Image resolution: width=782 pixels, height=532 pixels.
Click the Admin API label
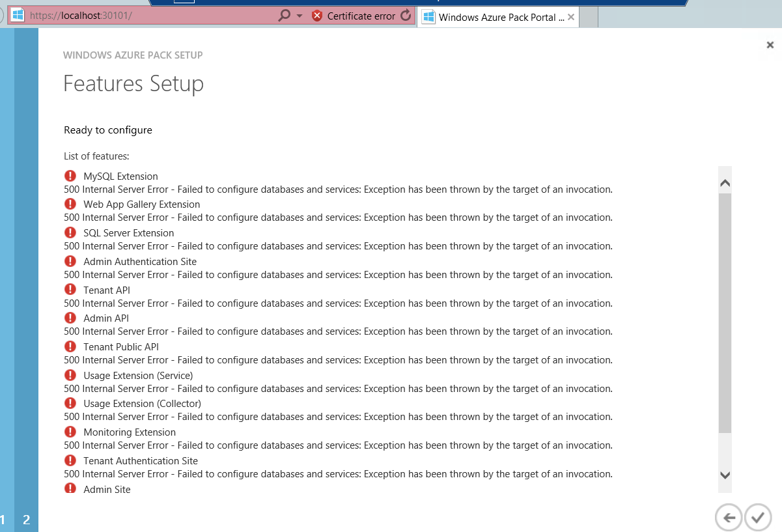pos(106,318)
